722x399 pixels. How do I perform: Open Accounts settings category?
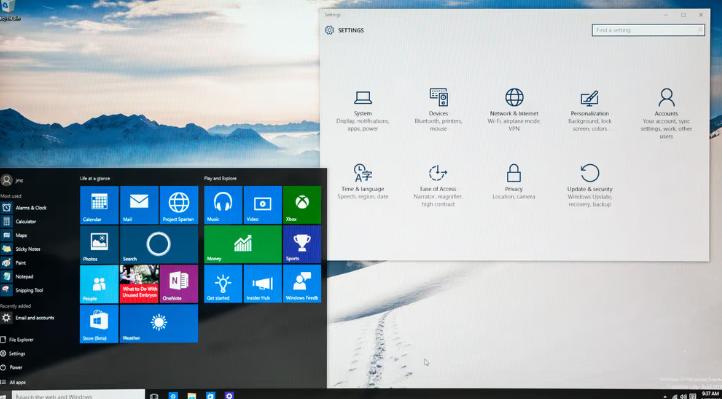(x=666, y=114)
